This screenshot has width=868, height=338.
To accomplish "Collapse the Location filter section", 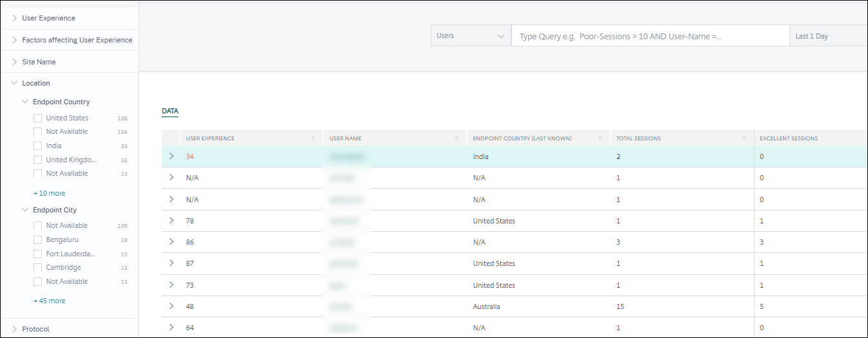I will (x=15, y=83).
